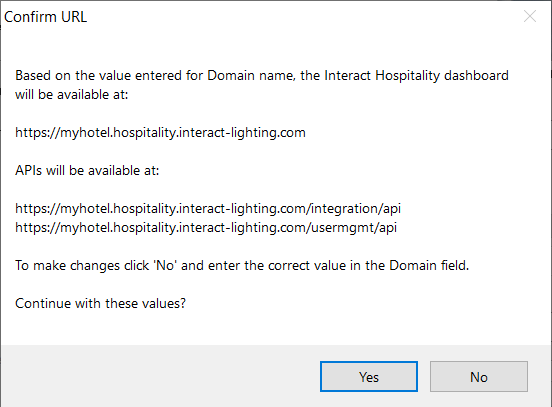
Task: Close the Confirm URL dialog
Action: tap(530, 16)
